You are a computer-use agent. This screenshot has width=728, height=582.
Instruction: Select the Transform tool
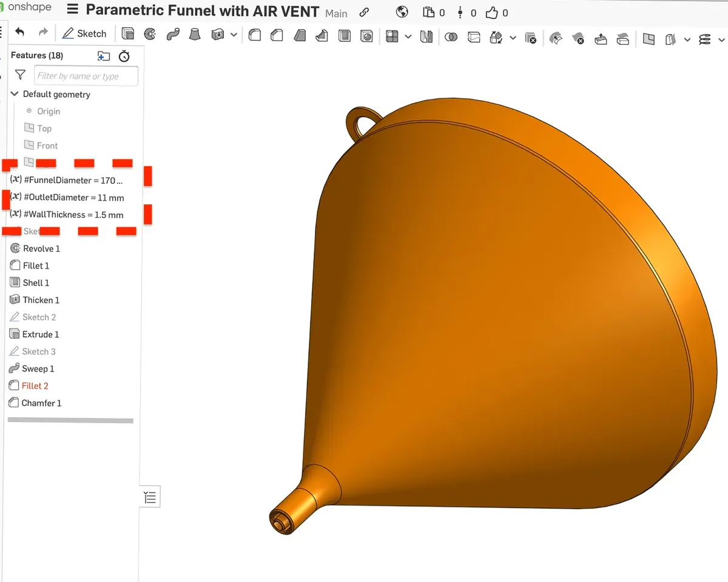496,38
